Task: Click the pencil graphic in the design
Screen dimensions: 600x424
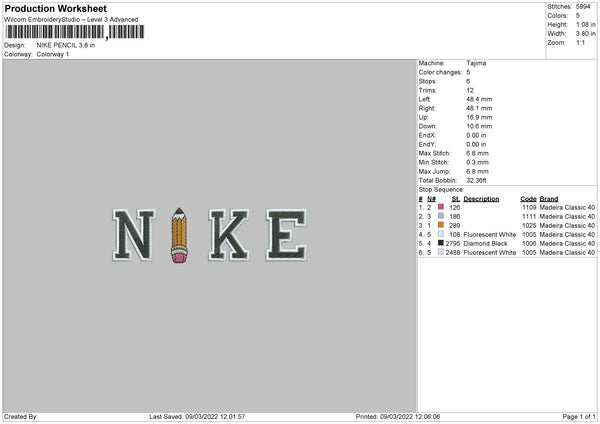Action: tap(179, 235)
